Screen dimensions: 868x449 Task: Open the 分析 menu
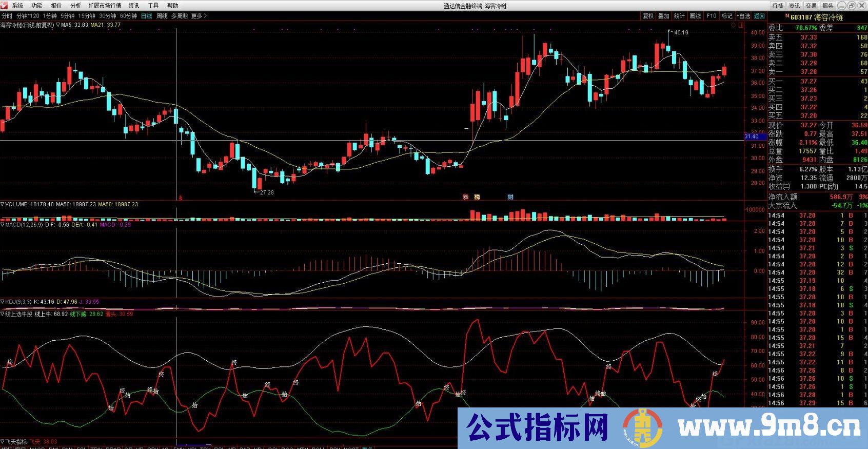(76, 6)
